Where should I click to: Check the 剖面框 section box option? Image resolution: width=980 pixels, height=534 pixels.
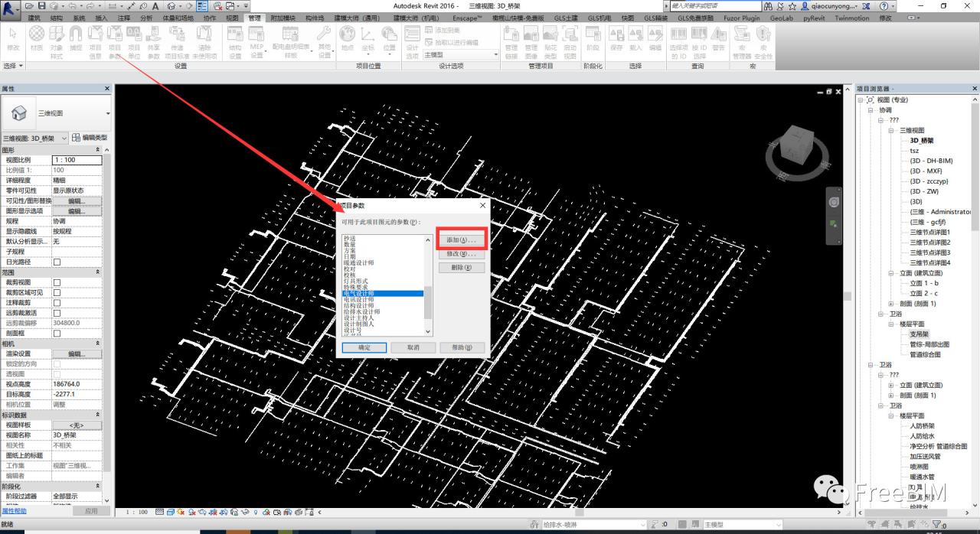point(57,334)
